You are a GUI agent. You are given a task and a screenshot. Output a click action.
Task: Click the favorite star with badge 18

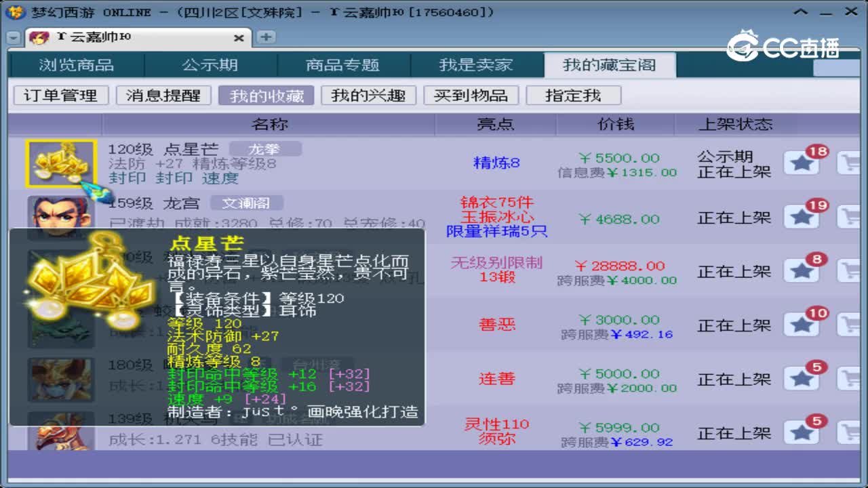pos(802,163)
